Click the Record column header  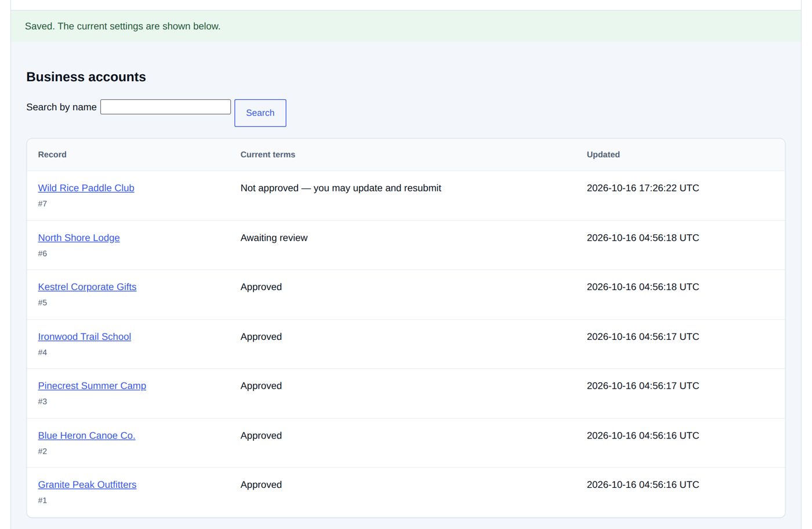click(52, 154)
